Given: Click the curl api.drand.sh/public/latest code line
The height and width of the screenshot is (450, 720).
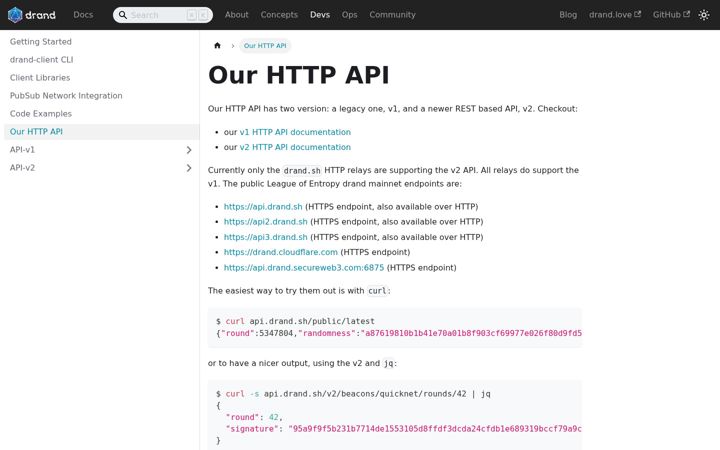Looking at the screenshot, I should (295, 321).
